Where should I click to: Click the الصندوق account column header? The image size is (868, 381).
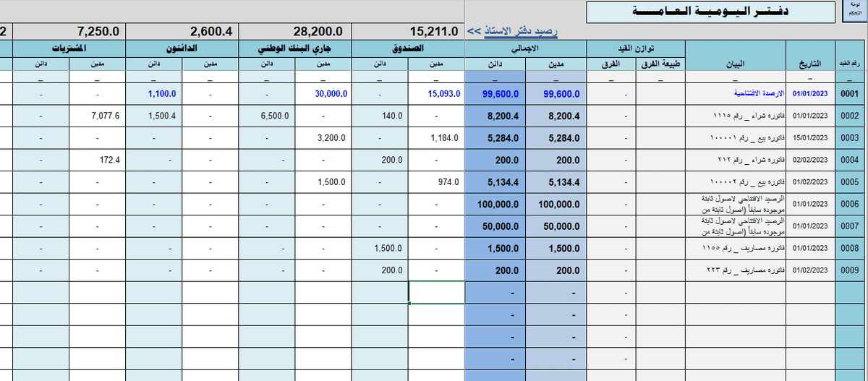[x=408, y=48]
